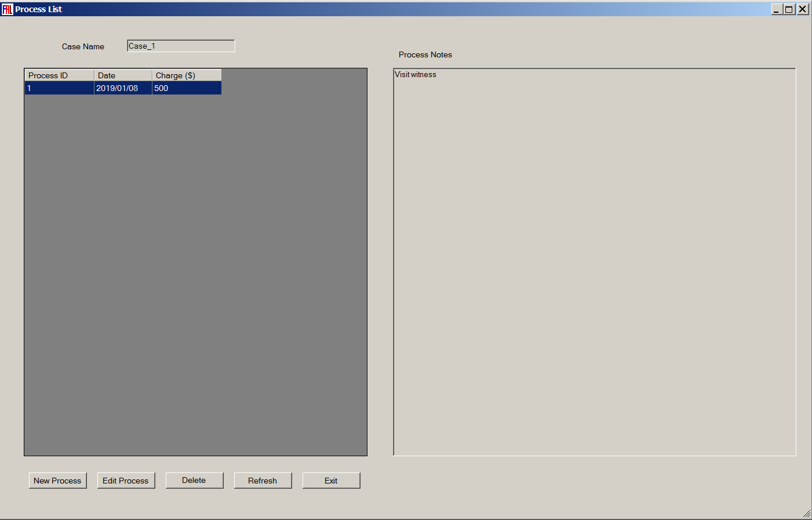The width and height of the screenshot is (812, 520).
Task: Click the Case Name text field
Action: [x=181, y=46]
